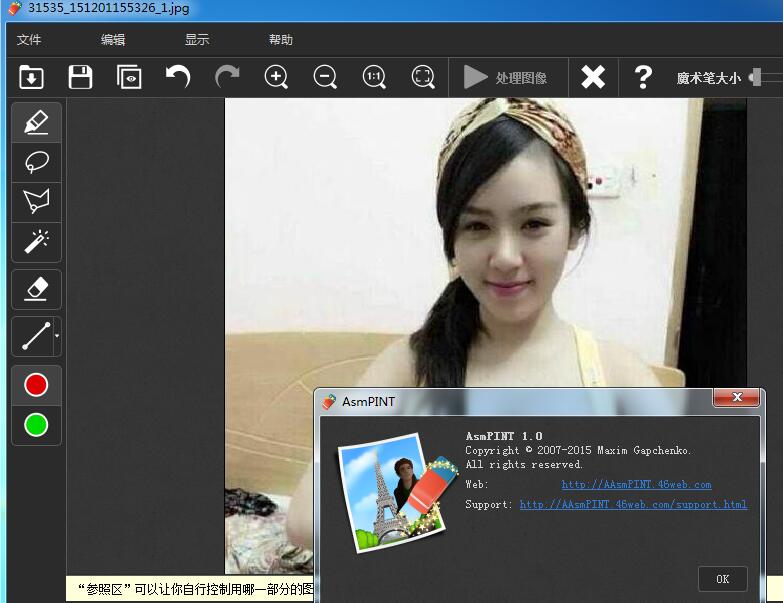The height and width of the screenshot is (603, 783).
Task: Open the 文件 menu
Action: 29,39
